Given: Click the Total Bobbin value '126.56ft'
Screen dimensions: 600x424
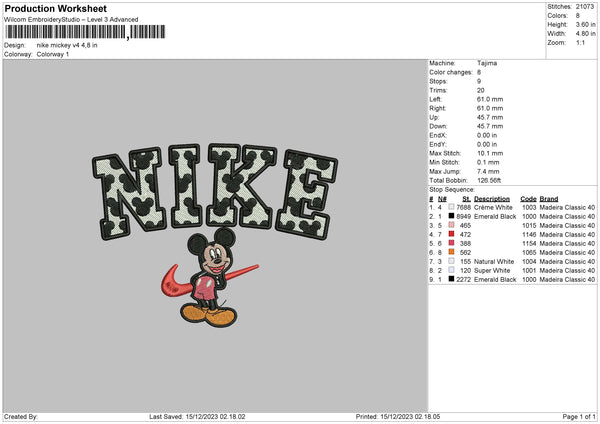Looking at the screenshot, I should tap(489, 180).
